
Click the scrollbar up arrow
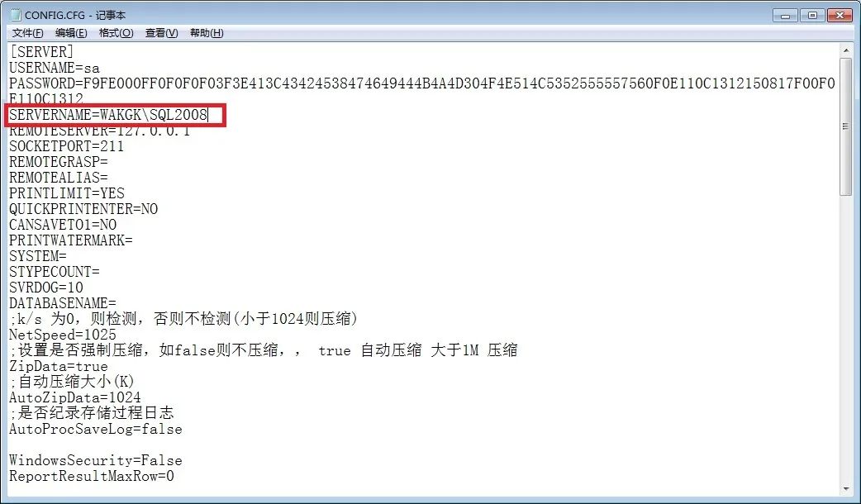click(x=845, y=50)
